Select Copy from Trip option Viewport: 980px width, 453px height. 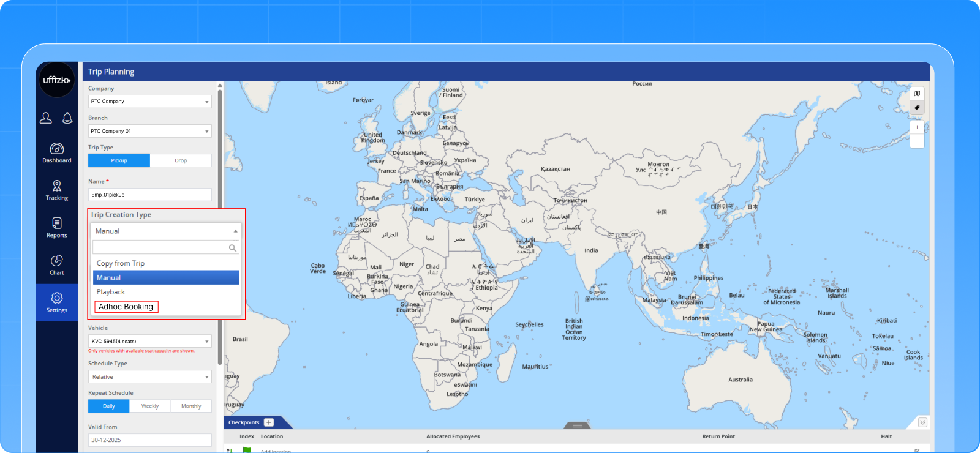click(121, 263)
